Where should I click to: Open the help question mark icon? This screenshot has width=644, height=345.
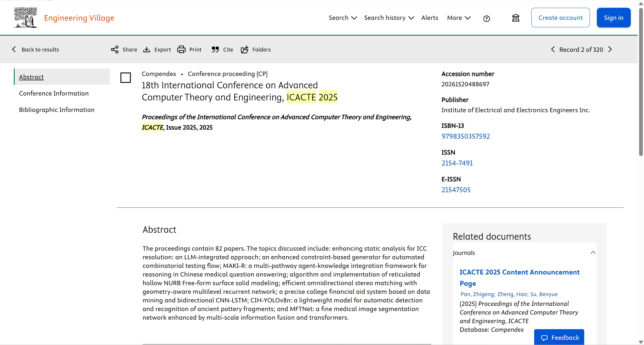(486, 18)
